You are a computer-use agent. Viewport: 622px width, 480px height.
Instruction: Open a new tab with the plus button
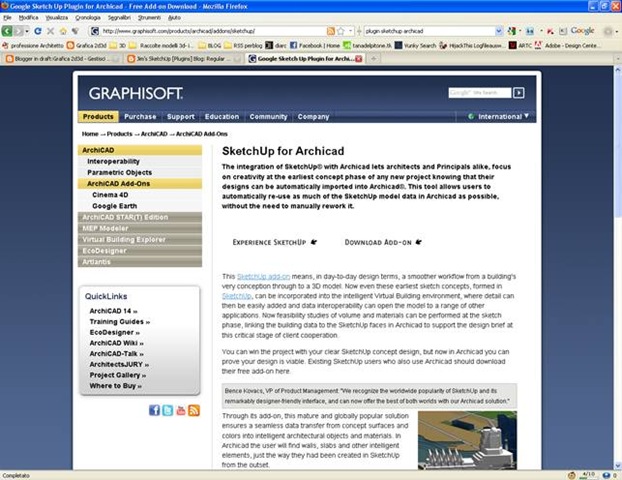click(373, 59)
